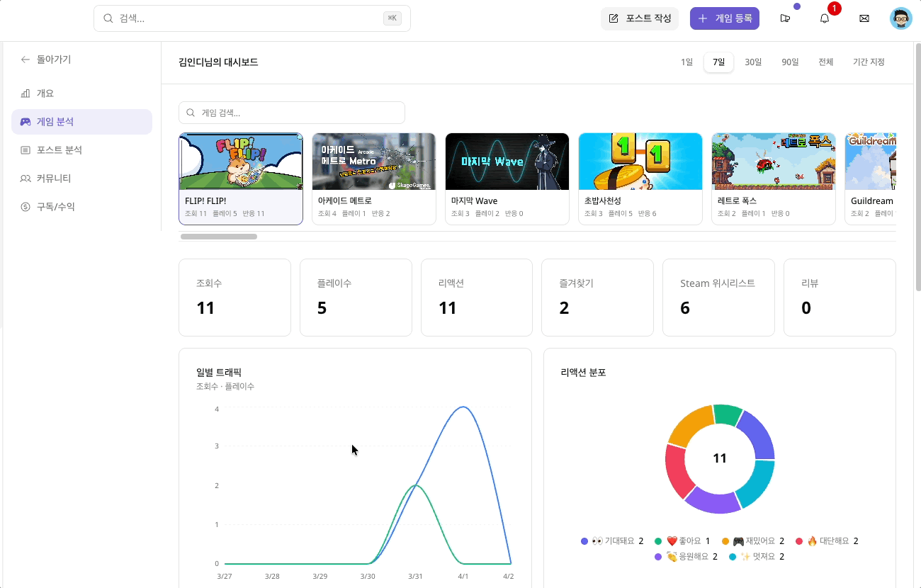921x588 pixels.
Task: Open 구독/수익 in sidebar
Action: pyautogui.click(x=55, y=207)
